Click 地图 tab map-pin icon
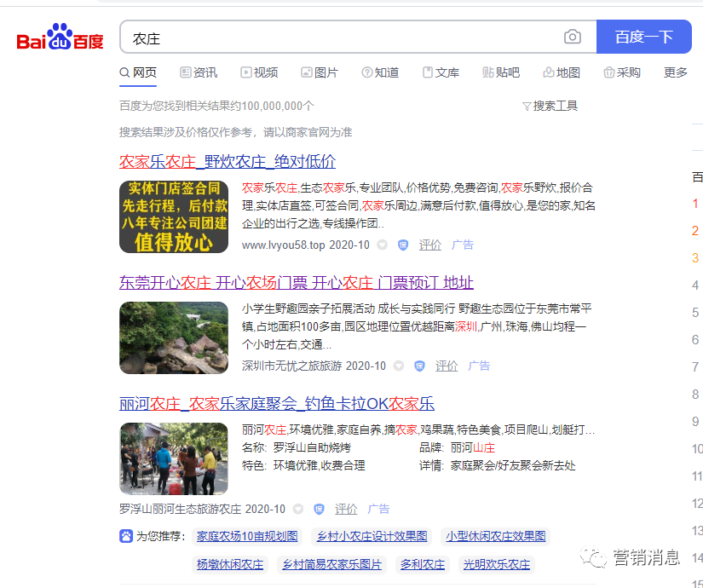Image resolution: width=703 pixels, height=588 pixels. pyautogui.click(x=548, y=72)
